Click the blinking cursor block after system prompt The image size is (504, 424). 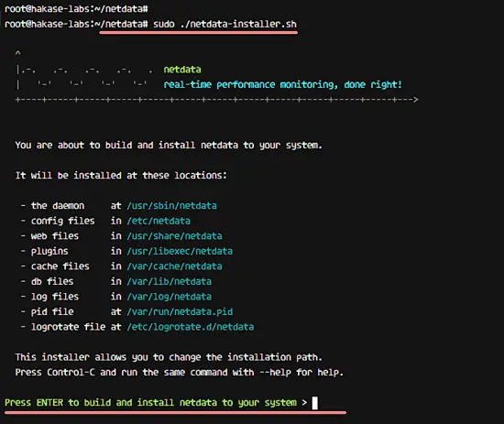tap(315, 403)
